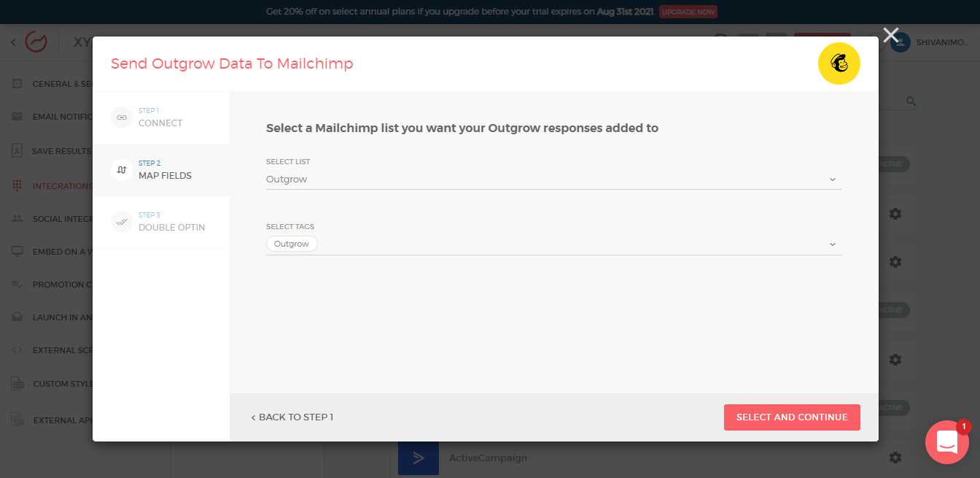Click the Select and Continue button
The image size is (980, 478).
[x=792, y=417]
